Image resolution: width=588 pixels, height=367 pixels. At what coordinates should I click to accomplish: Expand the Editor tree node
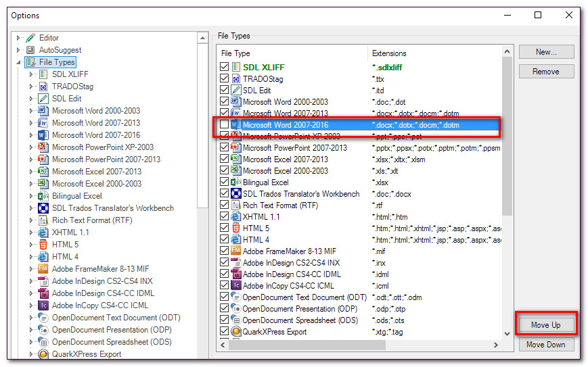19,38
